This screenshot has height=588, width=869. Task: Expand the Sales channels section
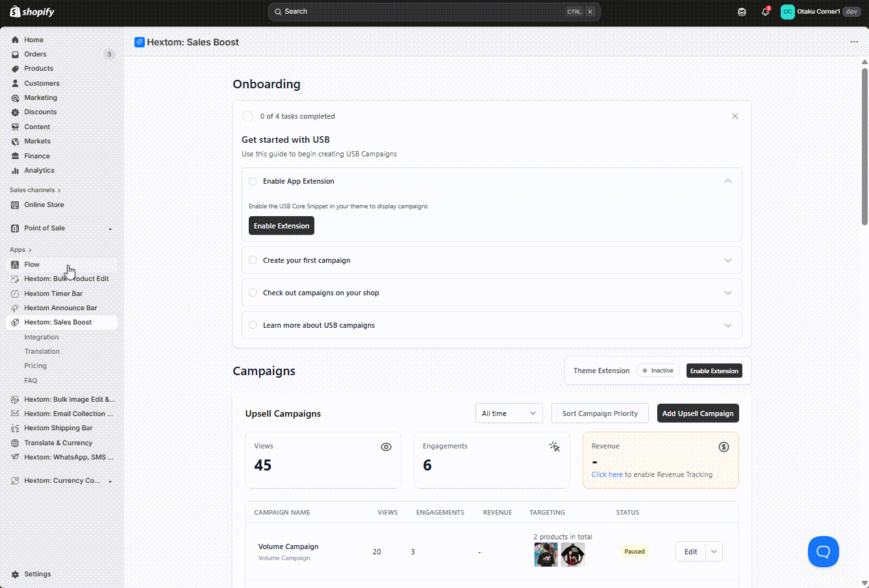click(x=36, y=190)
